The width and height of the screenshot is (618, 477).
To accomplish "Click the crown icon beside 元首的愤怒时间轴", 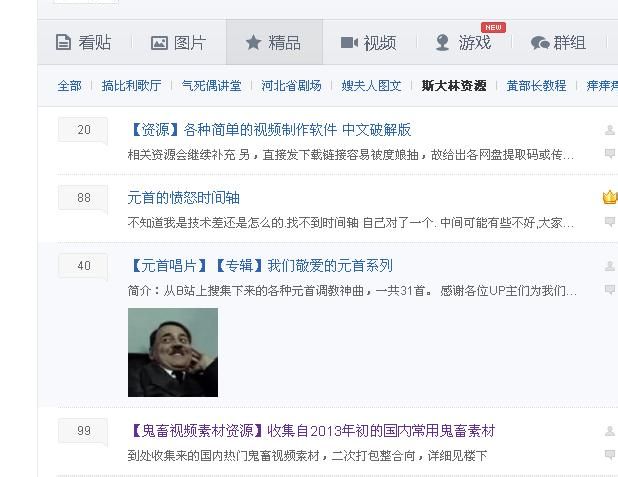I will [610, 197].
